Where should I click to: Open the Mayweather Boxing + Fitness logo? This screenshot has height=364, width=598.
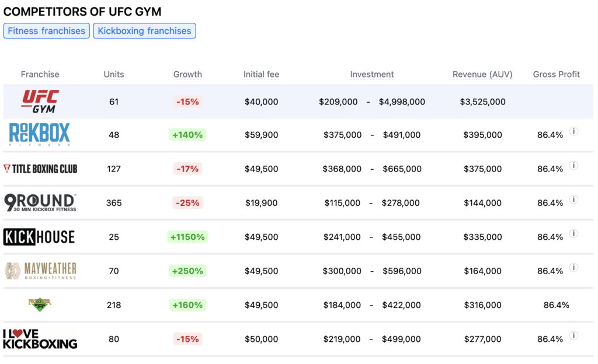click(40, 271)
